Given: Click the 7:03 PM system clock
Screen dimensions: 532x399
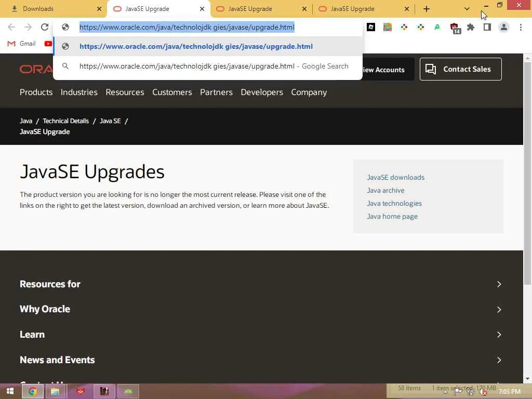Looking at the screenshot, I should pyautogui.click(x=510, y=392).
